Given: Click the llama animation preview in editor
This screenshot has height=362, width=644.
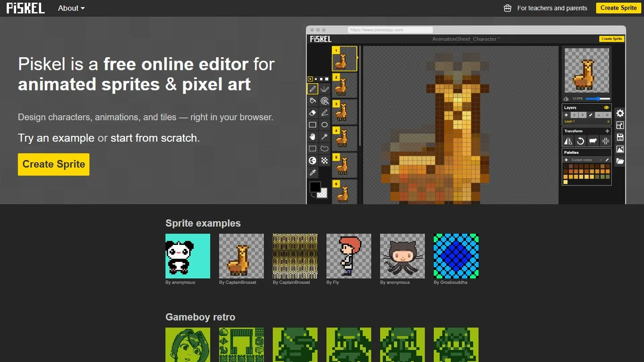Looking at the screenshot, I should pyautogui.click(x=587, y=70).
